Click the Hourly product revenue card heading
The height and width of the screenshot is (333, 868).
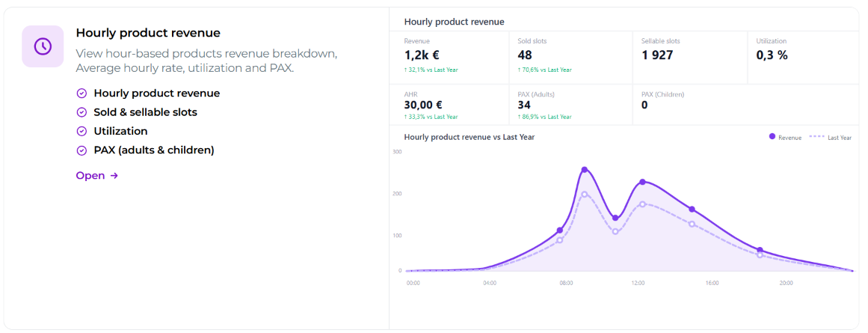[148, 33]
